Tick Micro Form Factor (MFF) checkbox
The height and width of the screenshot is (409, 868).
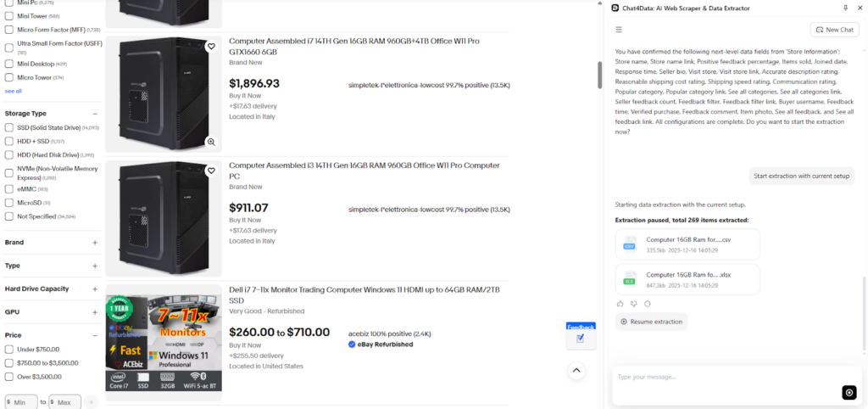[x=8, y=30]
